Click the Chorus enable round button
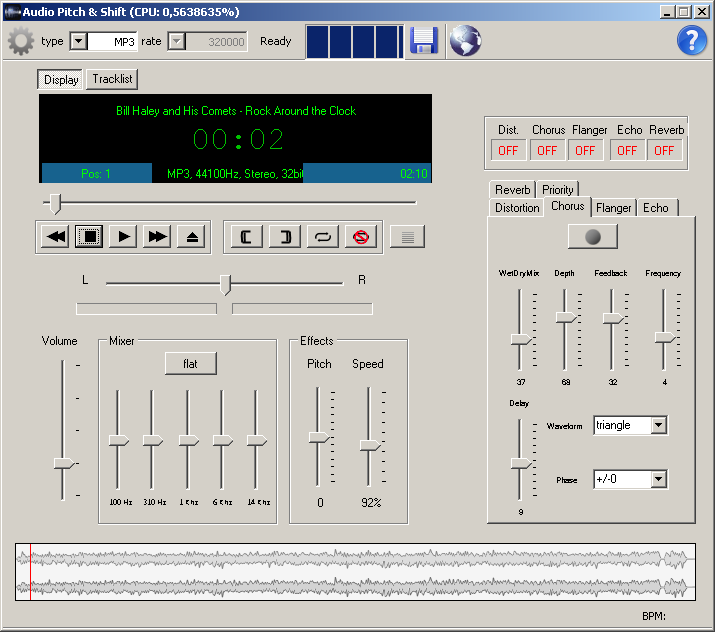This screenshot has width=715, height=632. click(x=592, y=237)
